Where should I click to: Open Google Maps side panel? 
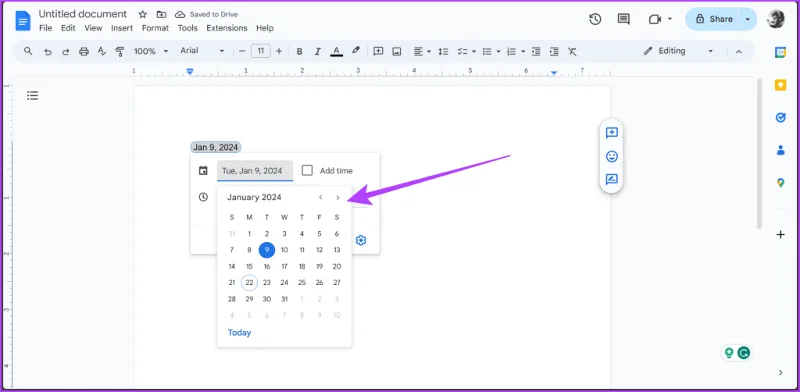coord(780,183)
